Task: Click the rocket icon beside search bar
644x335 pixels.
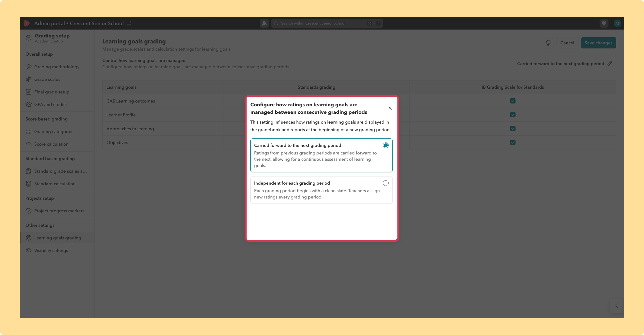Action: (x=264, y=23)
